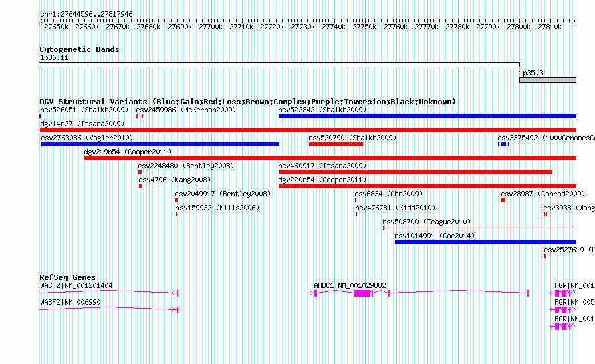This screenshot has width=595, height=364.
Task: Click the 27670k position on the ruler
Action: click(118, 27)
